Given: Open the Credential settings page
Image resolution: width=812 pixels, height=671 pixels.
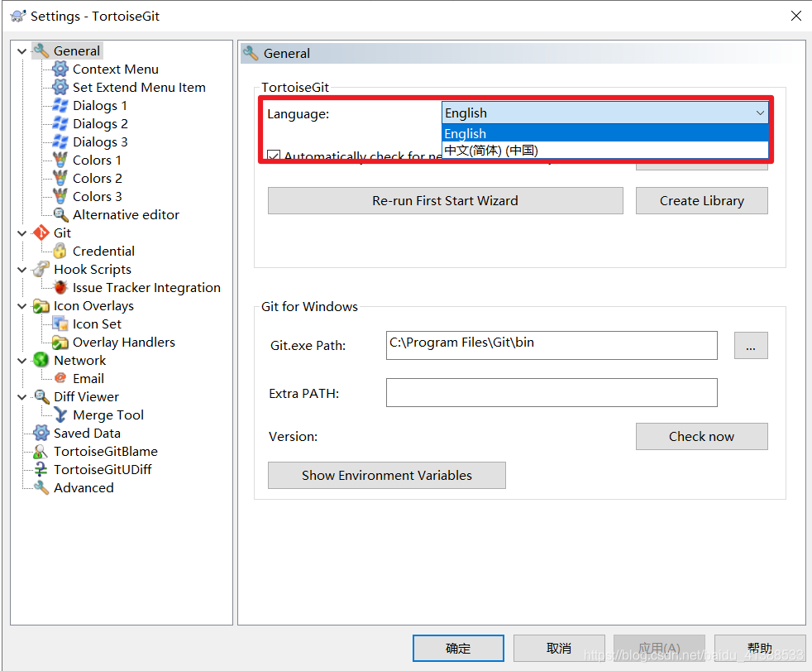Looking at the screenshot, I should (x=103, y=251).
